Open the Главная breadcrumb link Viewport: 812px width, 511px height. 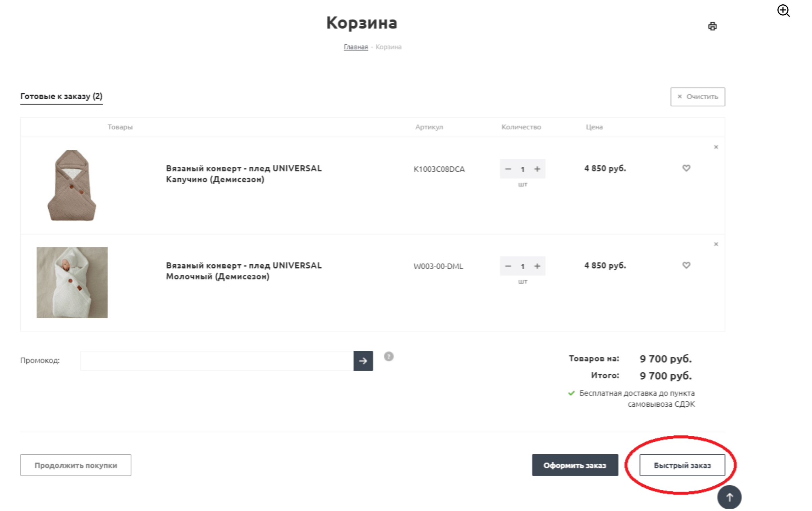click(x=356, y=47)
